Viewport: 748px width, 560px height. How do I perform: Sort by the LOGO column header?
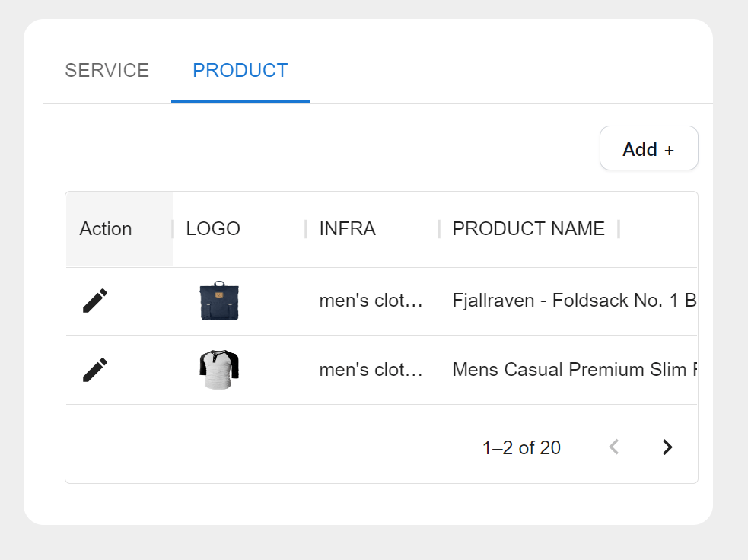[x=213, y=229]
